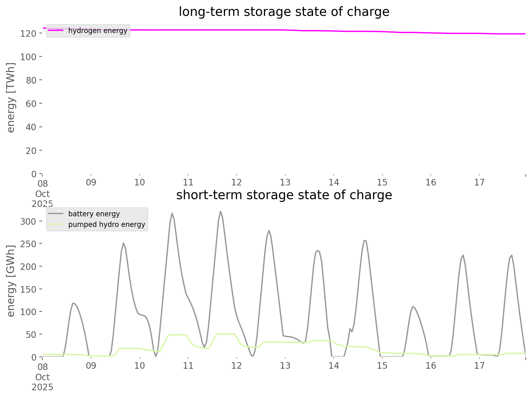This screenshot has width=532, height=398.
Task: Click the grey battery legend line swatch
Action: tap(56, 214)
